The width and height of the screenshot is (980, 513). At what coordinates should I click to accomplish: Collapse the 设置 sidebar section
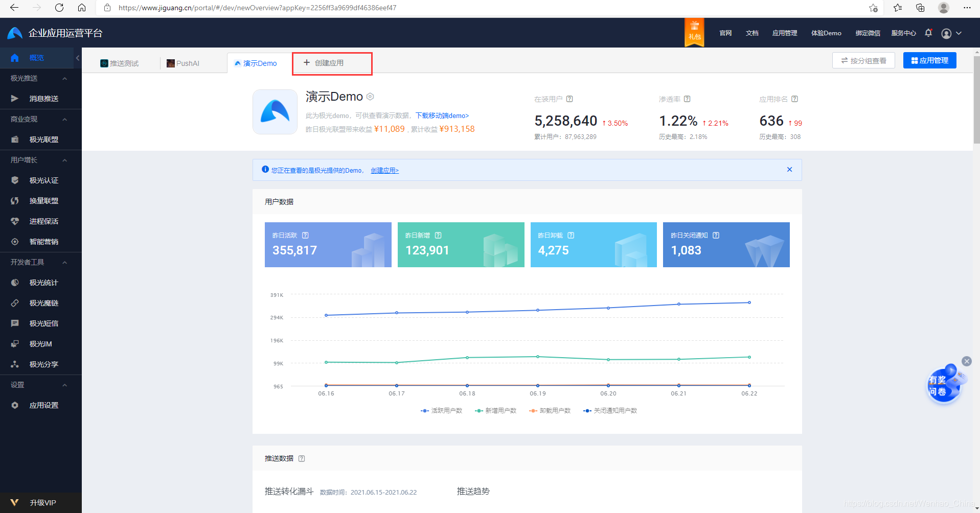pos(65,385)
